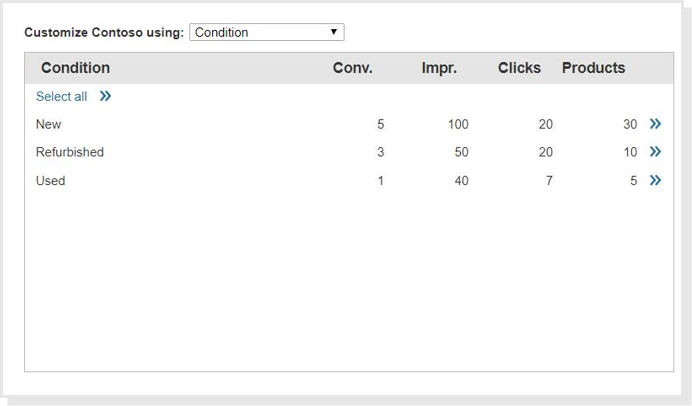692x406 pixels.
Task: Click the double-chevron icon on the Refurbished row
Action: [655, 152]
